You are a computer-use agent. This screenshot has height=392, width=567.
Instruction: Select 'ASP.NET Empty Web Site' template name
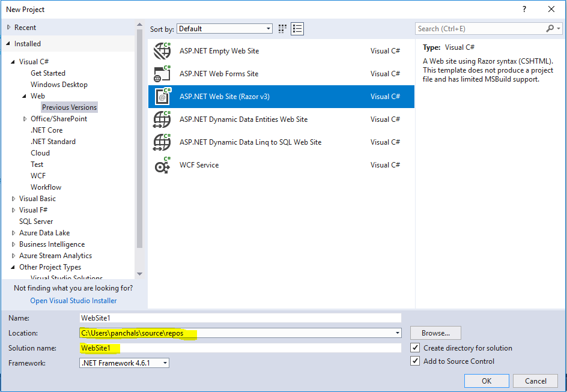[219, 51]
